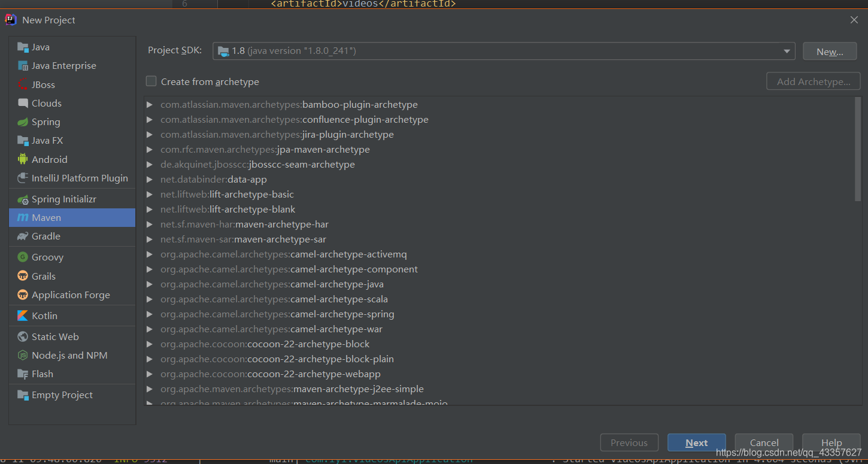The height and width of the screenshot is (464, 868).
Task: Click the Node.js and NPM icon
Action: click(23, 356)
